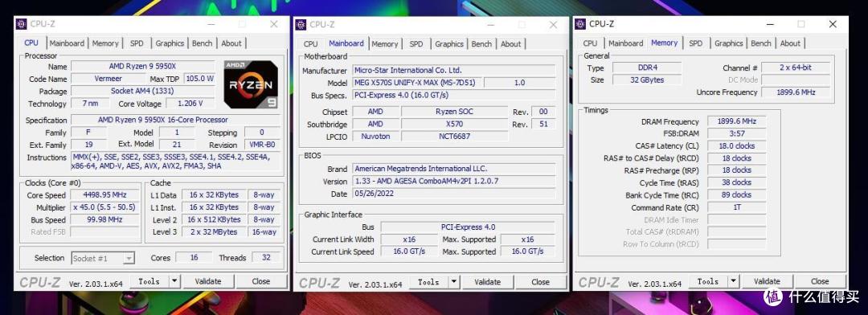Expand Tools dropdown arrow in left window
The height and width of the screenshot is (315, 868).
tap(174, 281)
